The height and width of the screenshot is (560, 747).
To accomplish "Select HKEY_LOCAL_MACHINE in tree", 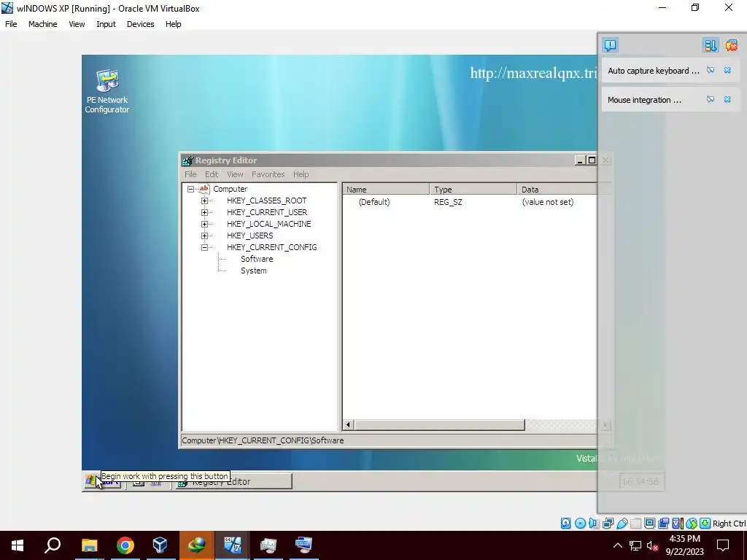I will pyautogui.click(x=268, y=224).
